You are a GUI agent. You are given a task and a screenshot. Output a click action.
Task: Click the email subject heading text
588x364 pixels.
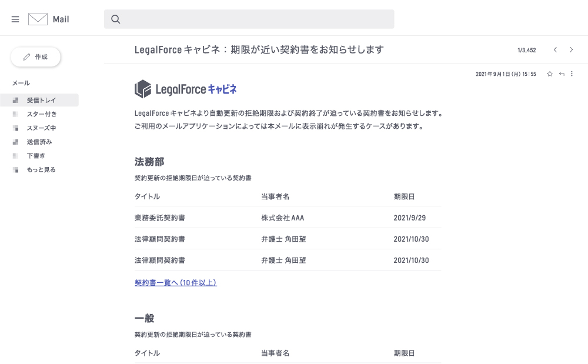tap(259, 50)
